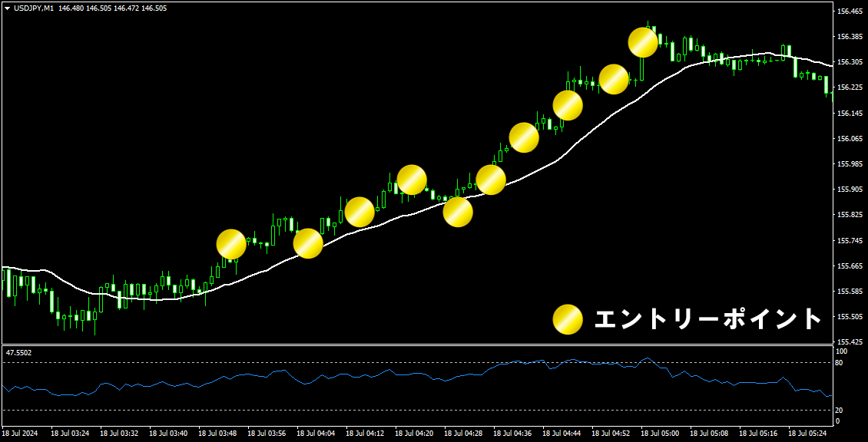868x442 pixels.
Task: Click the 18 Jul 04:04 time label
Action: (x=316, y=433)
